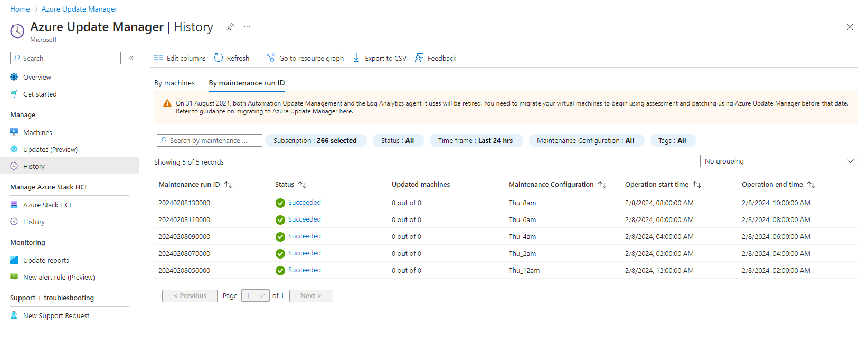Click the Thu_2am configuration cell
The height and width of the screenshot is (354, 868).
(522, 254)
